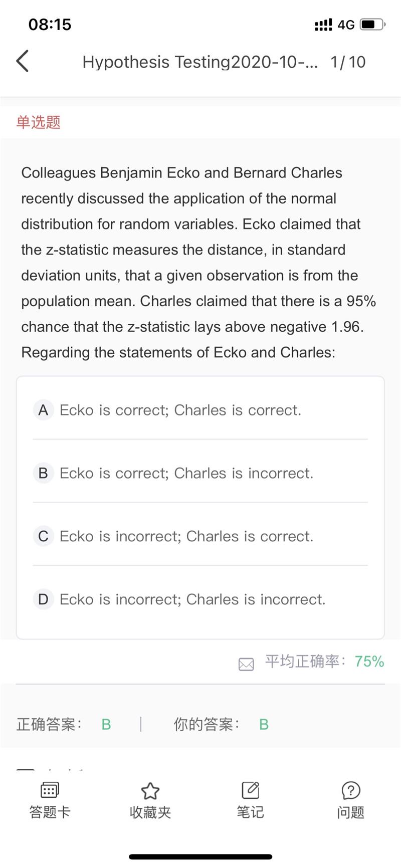The image size is (401, 868).
Task: Select option D circle marker
Action: [x=43, y=599]
